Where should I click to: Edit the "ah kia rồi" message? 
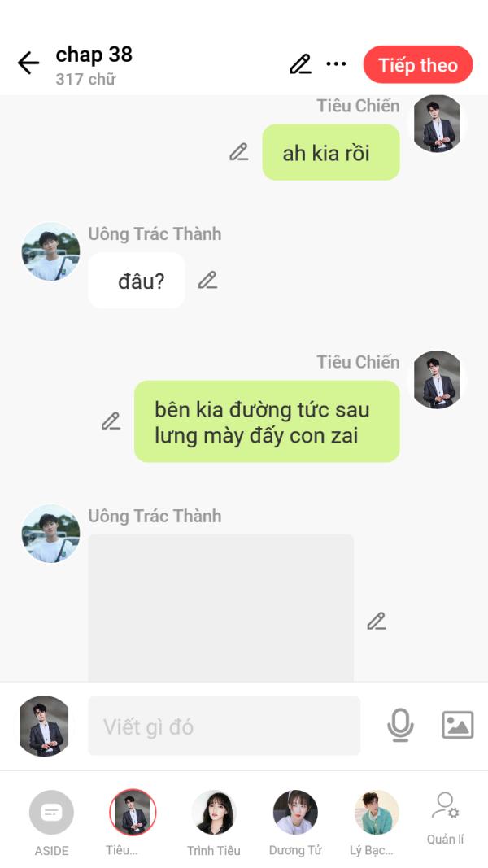click(x=239, y=151)
